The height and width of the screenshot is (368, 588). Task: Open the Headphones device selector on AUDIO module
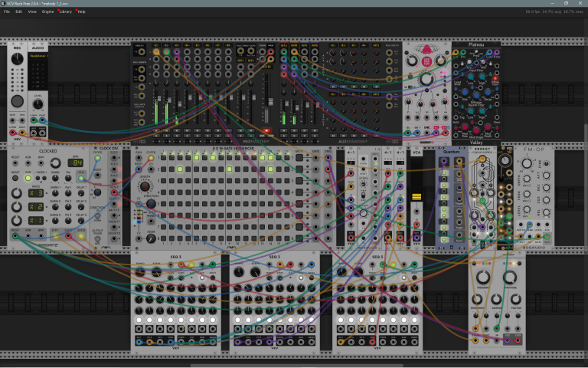pyautogui.click(x=38, y=56)
